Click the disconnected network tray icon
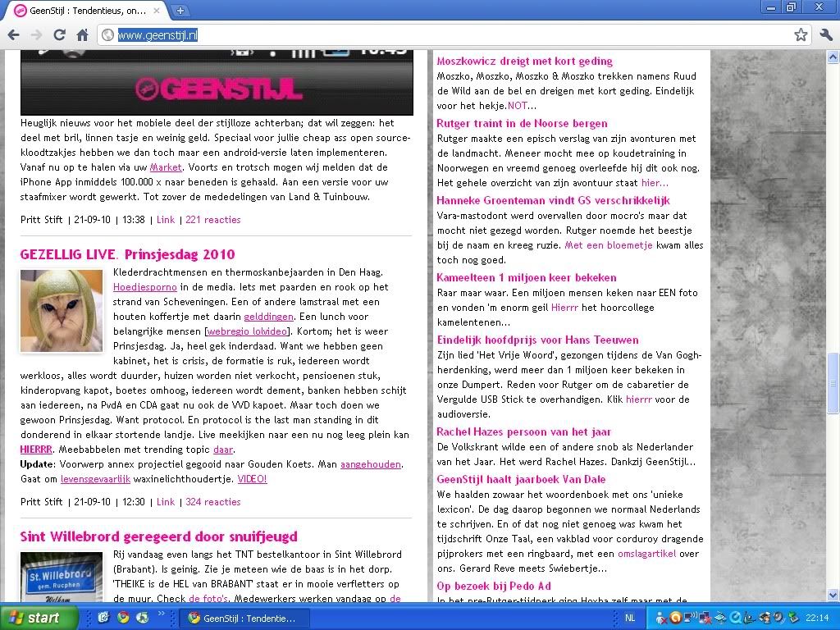 click(x=706, y=619)
